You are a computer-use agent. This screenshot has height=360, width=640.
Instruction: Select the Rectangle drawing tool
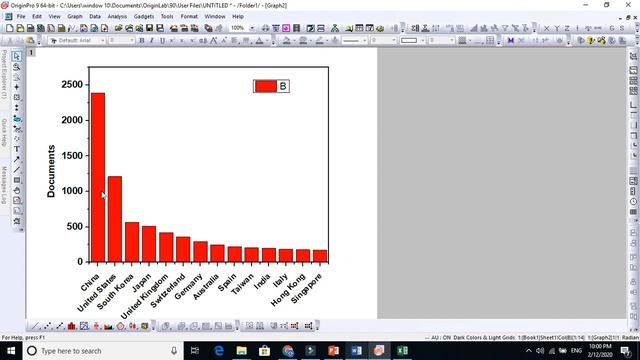click(17, 180)
